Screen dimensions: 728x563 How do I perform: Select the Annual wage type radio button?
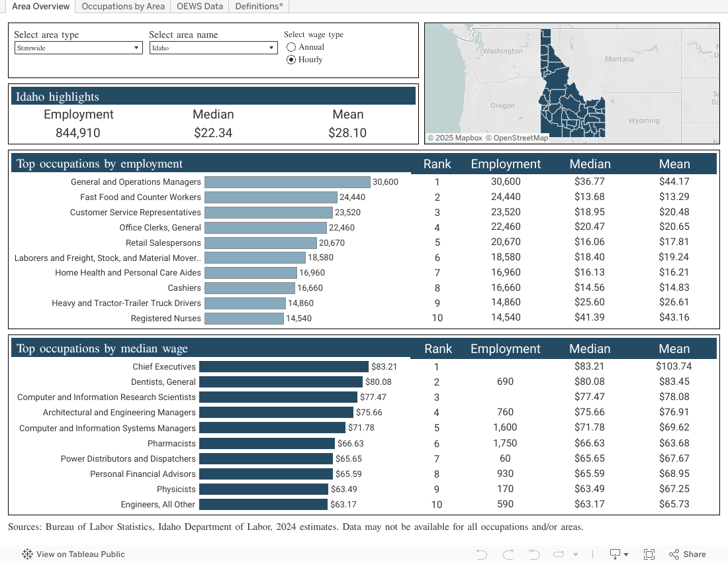coord(291,47)
